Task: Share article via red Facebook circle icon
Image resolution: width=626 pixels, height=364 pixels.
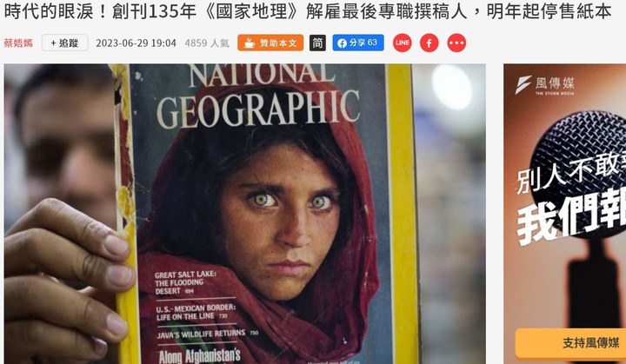Action: tap(430, 43)
